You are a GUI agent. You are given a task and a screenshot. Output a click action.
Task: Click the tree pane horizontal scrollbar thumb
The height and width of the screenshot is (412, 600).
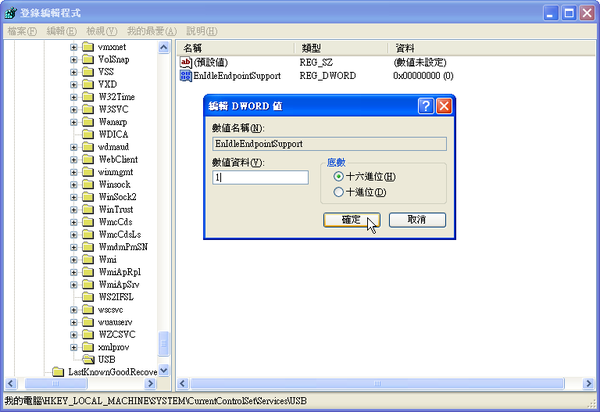(x=56, y=383)
